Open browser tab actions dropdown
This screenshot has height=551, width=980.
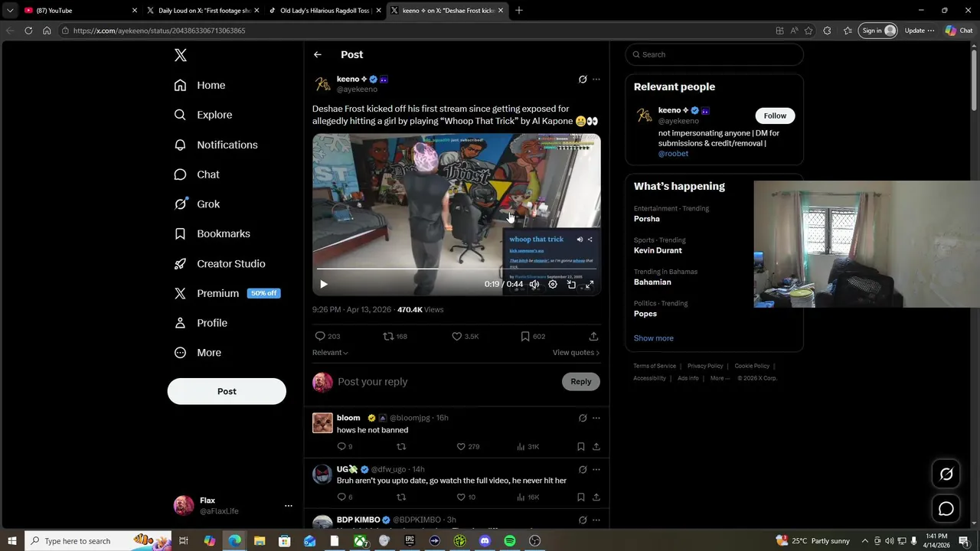pyautogui.click(x=9, y=11)
